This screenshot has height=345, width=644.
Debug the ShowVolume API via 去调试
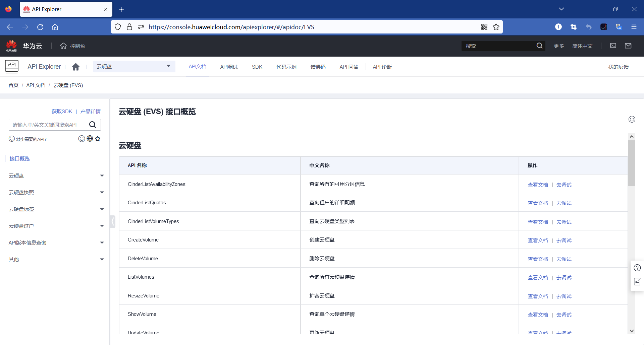tap(564, 315)
